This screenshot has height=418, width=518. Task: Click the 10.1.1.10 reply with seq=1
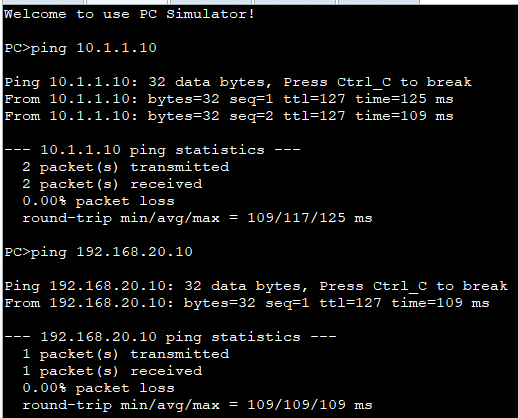coord(229,99)
